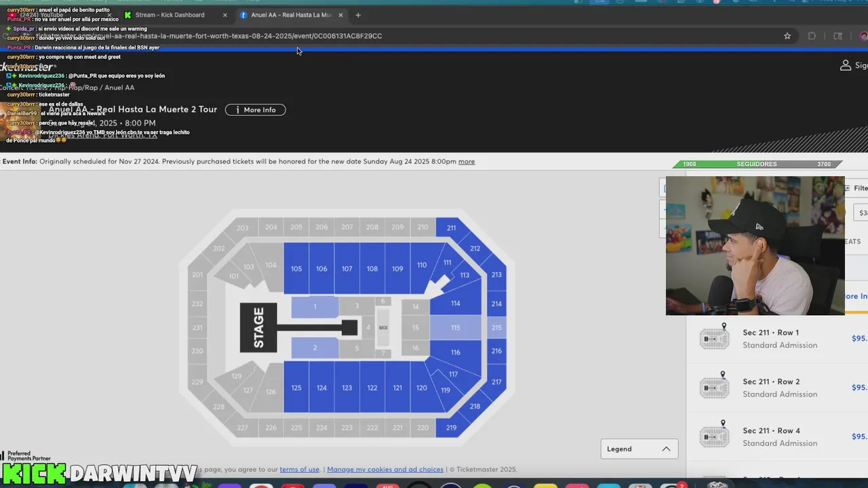
Task: Select upper section 214 on the map
Action: 496,304
